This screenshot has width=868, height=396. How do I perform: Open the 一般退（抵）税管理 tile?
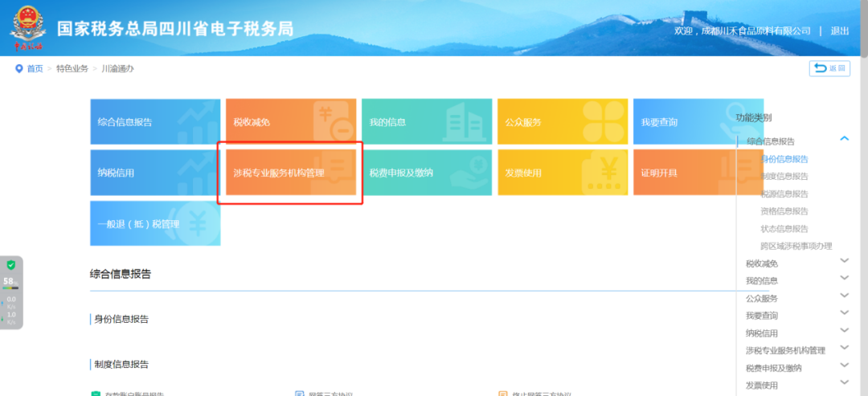coord(155,223)
